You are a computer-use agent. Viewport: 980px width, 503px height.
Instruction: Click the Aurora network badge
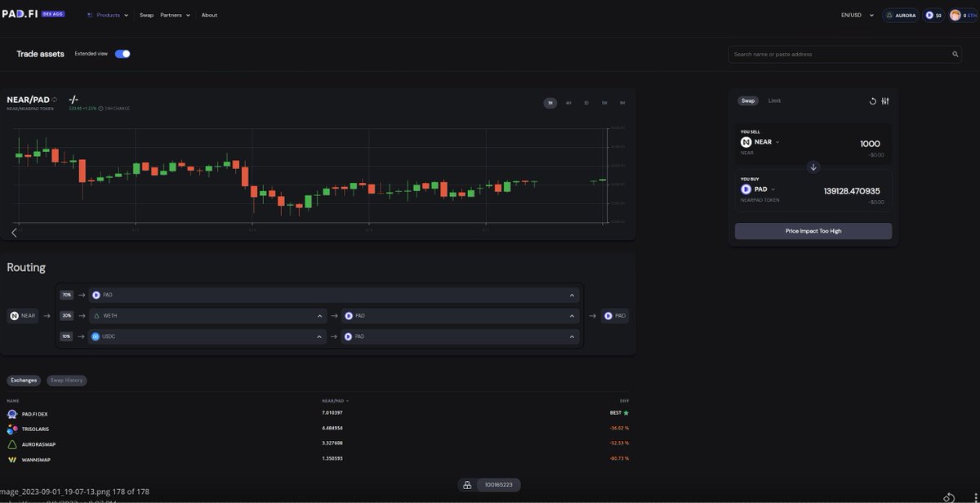[x=901, y=15]
